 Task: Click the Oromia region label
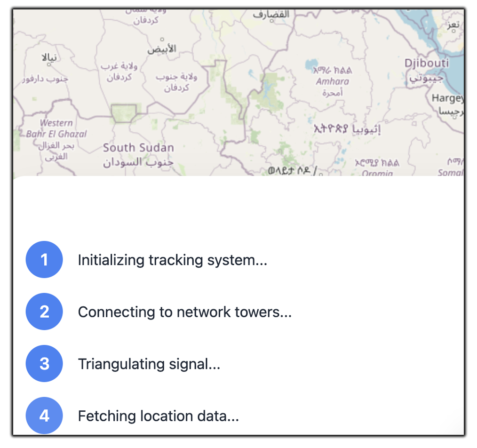[378, 173]
